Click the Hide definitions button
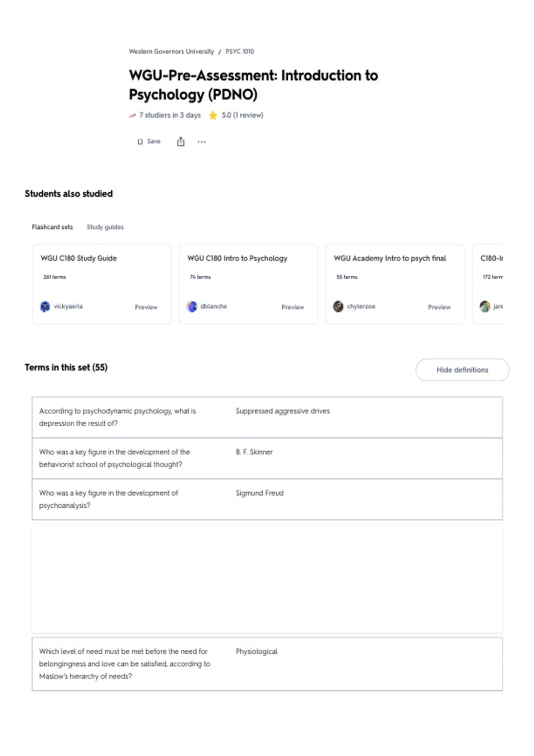 (462, 370)
